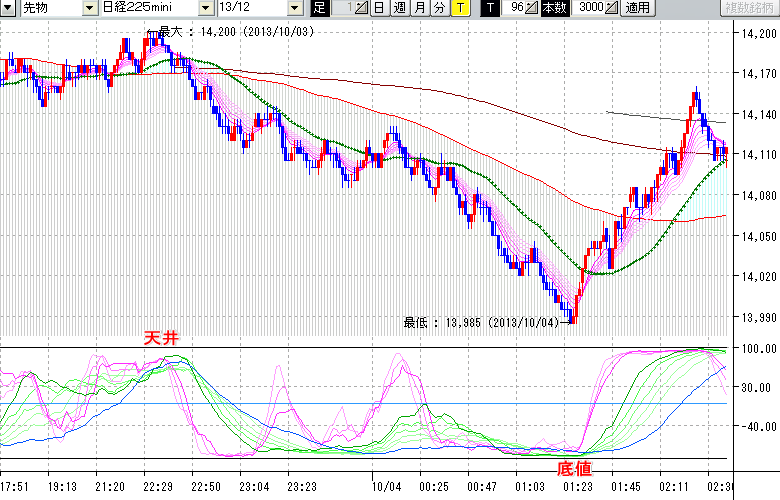
Task: Click the yellow T tick button
Action: click(459, 8)
